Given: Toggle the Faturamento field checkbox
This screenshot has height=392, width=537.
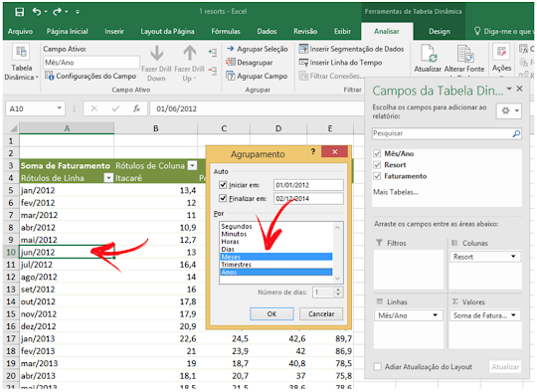Looking at the screenshot, I should coord(377,176).
